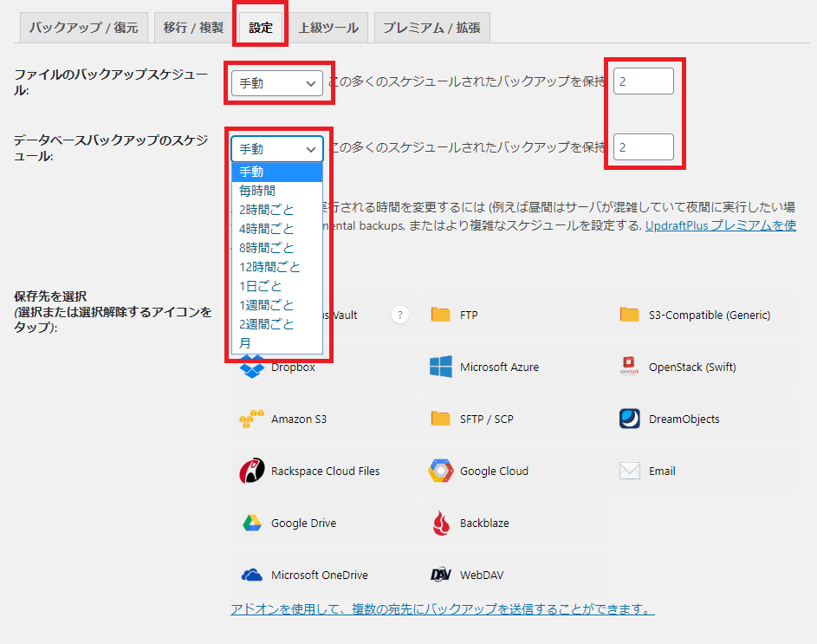Click the DreamObjects storage label
The image size is (817, 644).
[x=684, y=420]
